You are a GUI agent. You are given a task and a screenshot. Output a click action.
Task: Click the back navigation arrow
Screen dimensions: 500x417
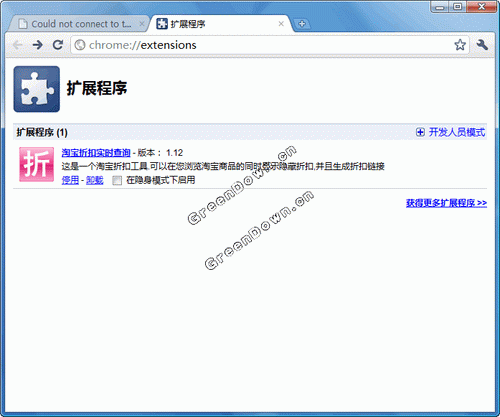tap(17, 45)
